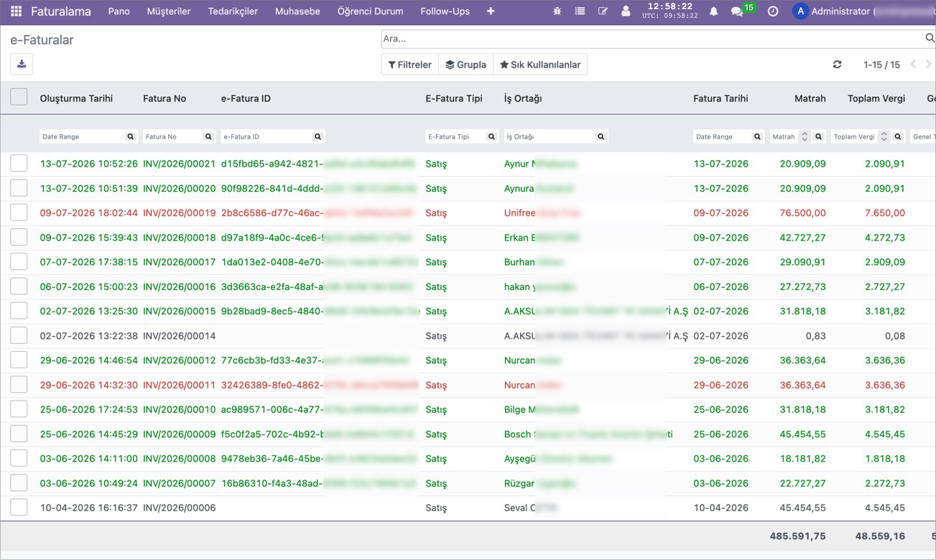Open the notifications bell
Viewport: 936px width, 560px height.
click(713, 11)
